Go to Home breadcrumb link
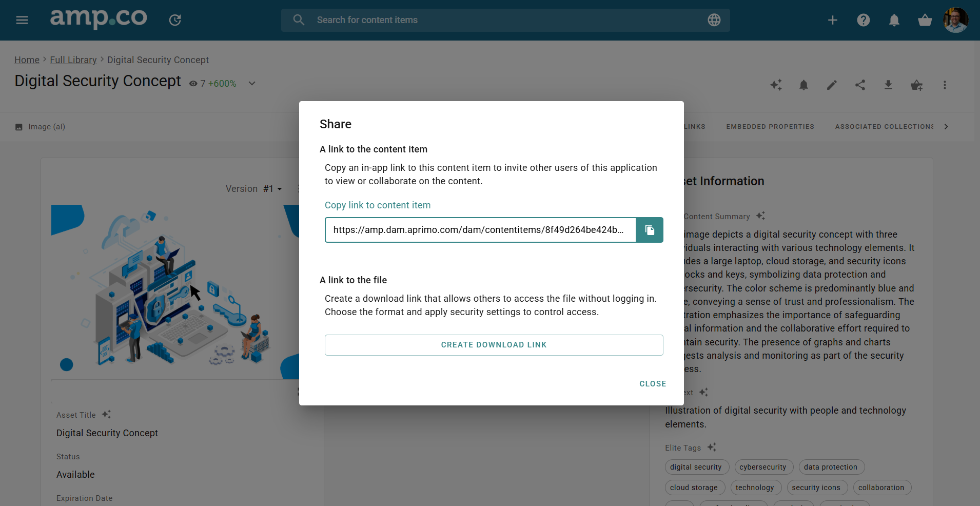980x506 pixels. pyautogui.click(x=27, y=60)
